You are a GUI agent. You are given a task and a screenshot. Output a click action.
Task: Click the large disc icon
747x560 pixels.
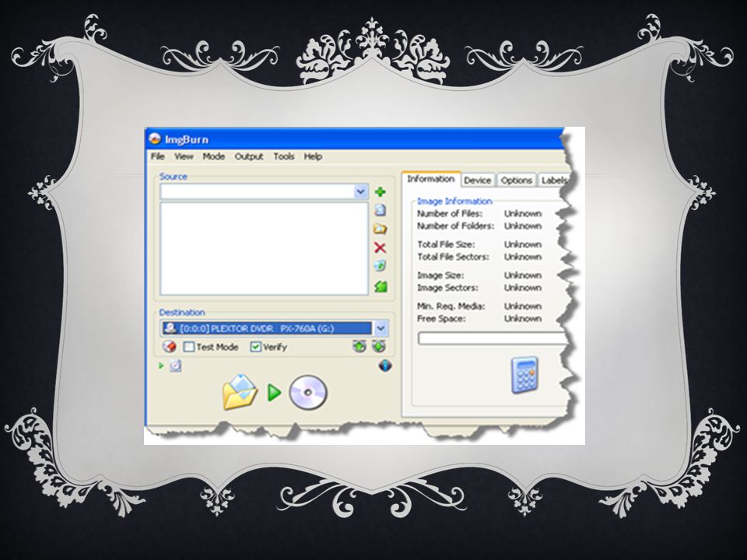(x=308, y=393)
